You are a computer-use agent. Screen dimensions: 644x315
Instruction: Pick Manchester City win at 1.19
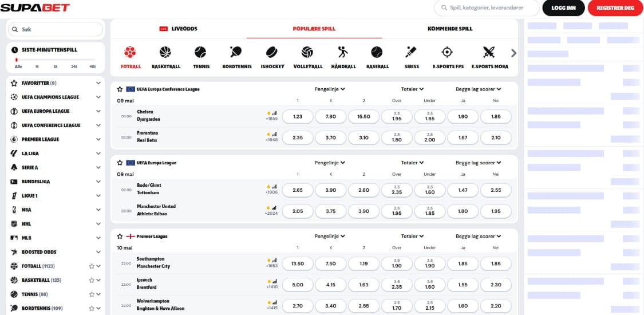click(364, 263)
